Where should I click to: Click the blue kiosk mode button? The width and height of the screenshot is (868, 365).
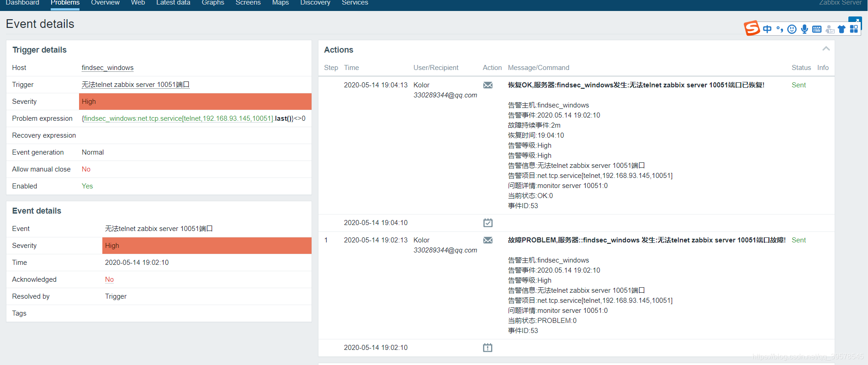(x=855, y=20)
